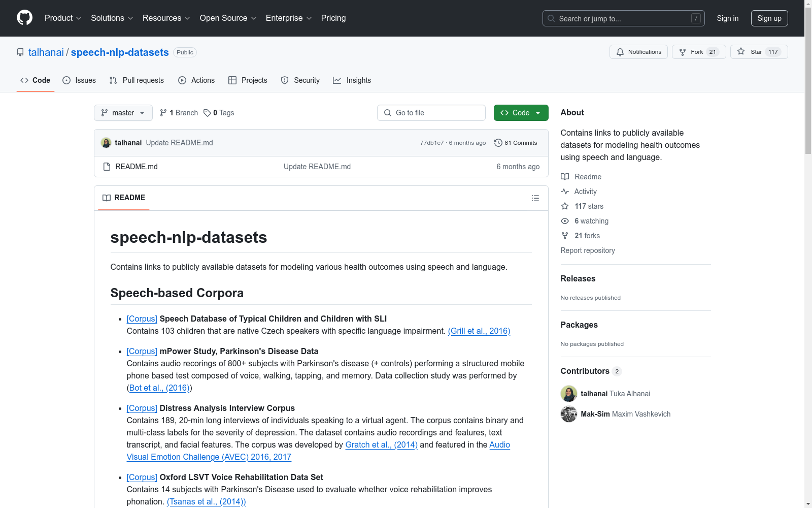812x508 pixels.
Task: Fork this repository
Action: [x=699, y=52]
